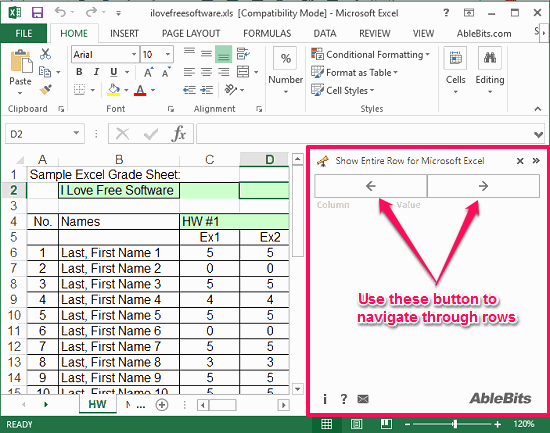This screenshot has width=550, height=433.
Task: Toggle Italic formatting
Action: point(96,72)
